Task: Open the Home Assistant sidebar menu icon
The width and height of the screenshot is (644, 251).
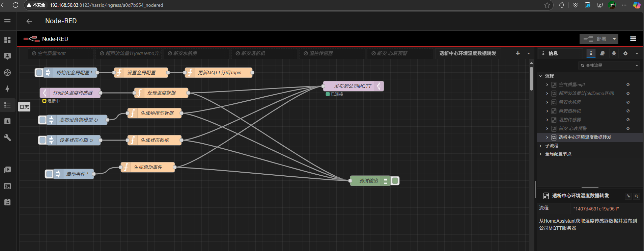Action: [x=7, y=21]
